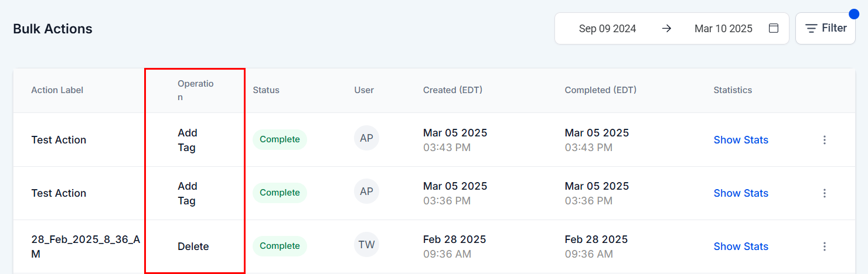Viewport: 868px width, 274px height.
Task: Click the TW user avatar
Action: tap(367, 245)
